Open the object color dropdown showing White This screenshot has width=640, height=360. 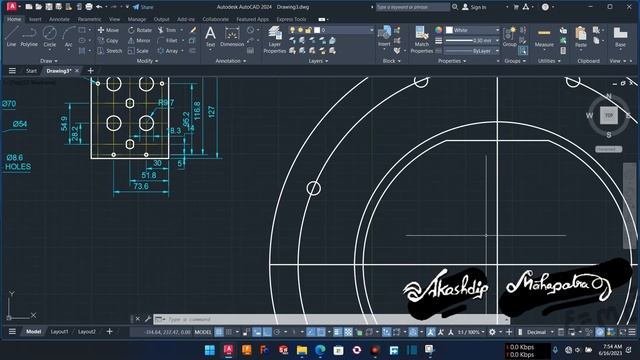point(472,30)
